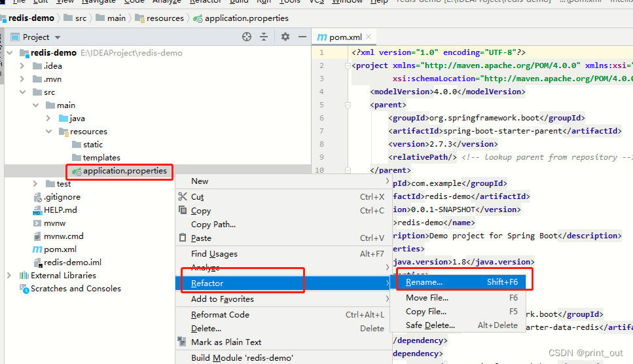Screen dimensions: 633x364
Task: Open New submenu in context menu
Action: point(283,181)
